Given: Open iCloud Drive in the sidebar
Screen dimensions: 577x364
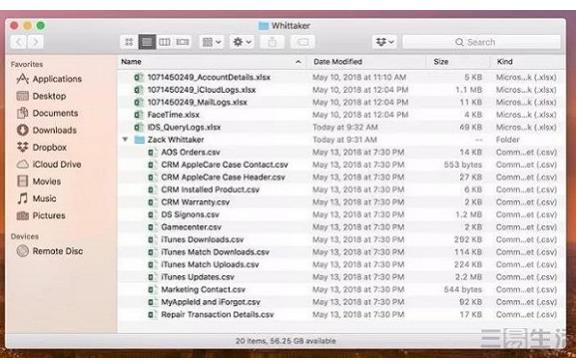Looking at the screenshot, I should 49,165.
